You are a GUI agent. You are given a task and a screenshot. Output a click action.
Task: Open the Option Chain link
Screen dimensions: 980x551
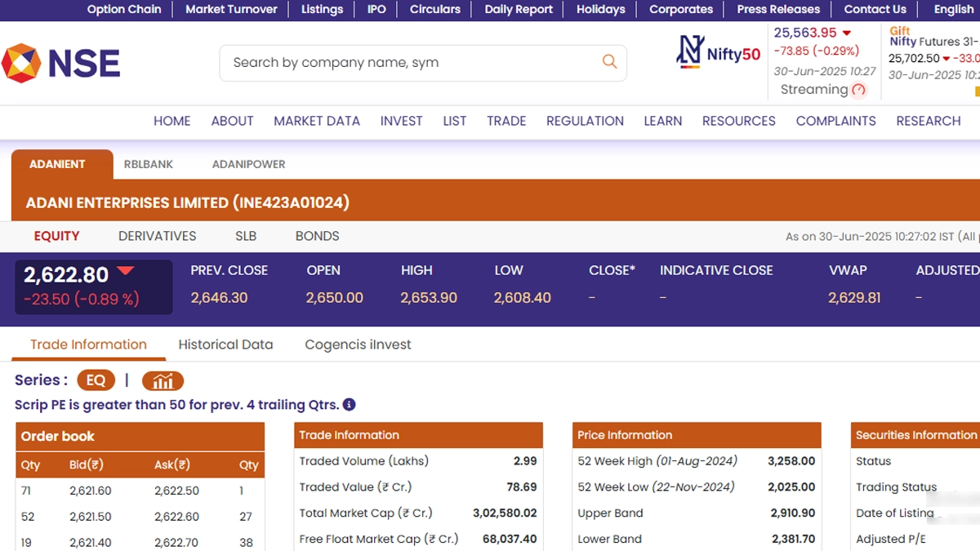[124, 10]
